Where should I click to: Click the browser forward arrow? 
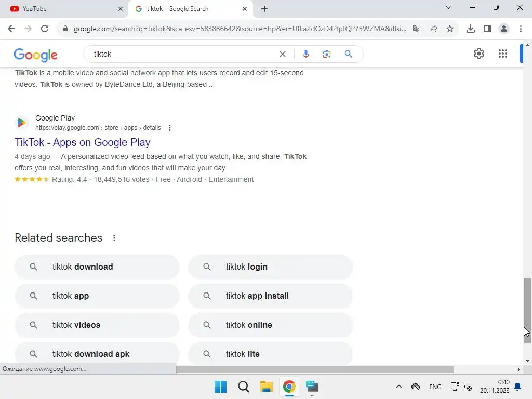point(28,29)
